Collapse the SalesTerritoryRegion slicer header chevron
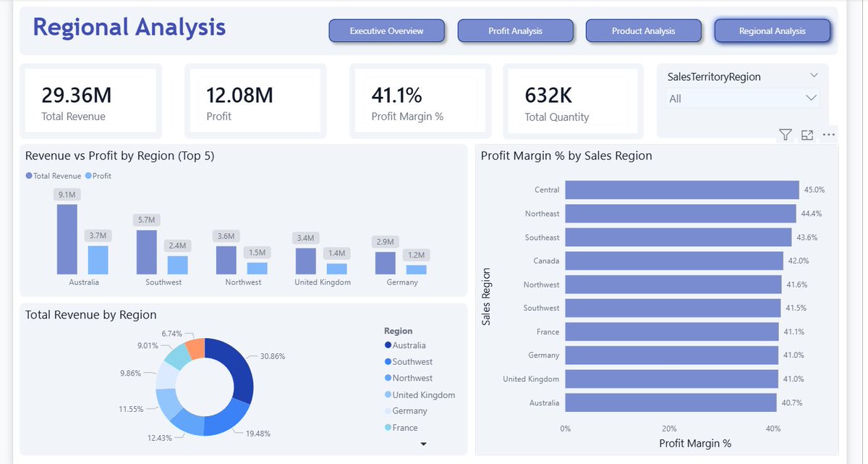The width and height of the screenshot is (868, 464). (814, 75)
